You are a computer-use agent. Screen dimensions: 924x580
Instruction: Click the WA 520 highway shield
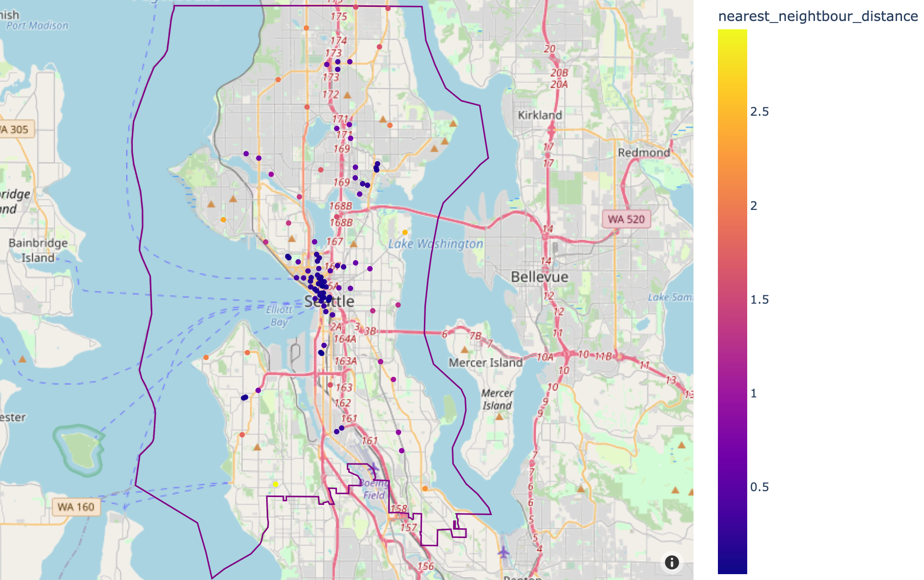[x=627, y=219]
